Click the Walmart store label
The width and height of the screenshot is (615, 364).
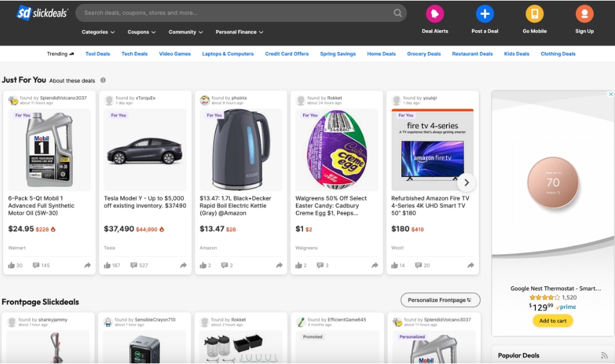17,248
